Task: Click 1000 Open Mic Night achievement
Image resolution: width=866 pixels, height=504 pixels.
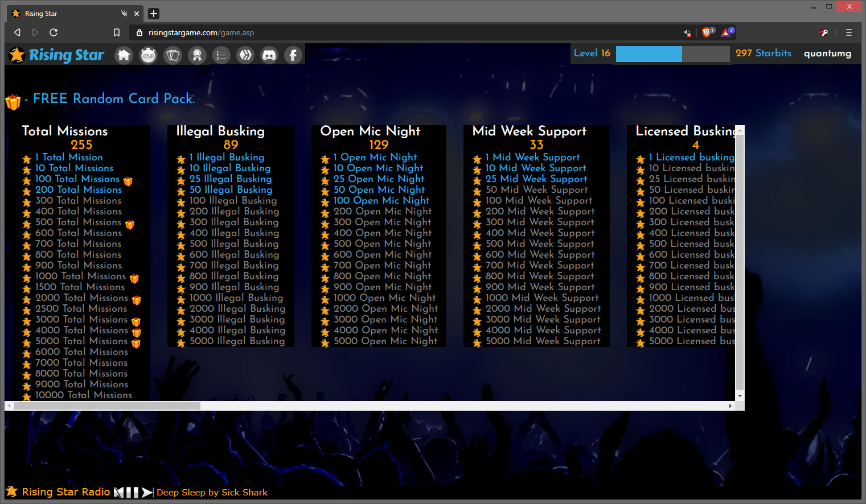Action: [x=385, y=298]
